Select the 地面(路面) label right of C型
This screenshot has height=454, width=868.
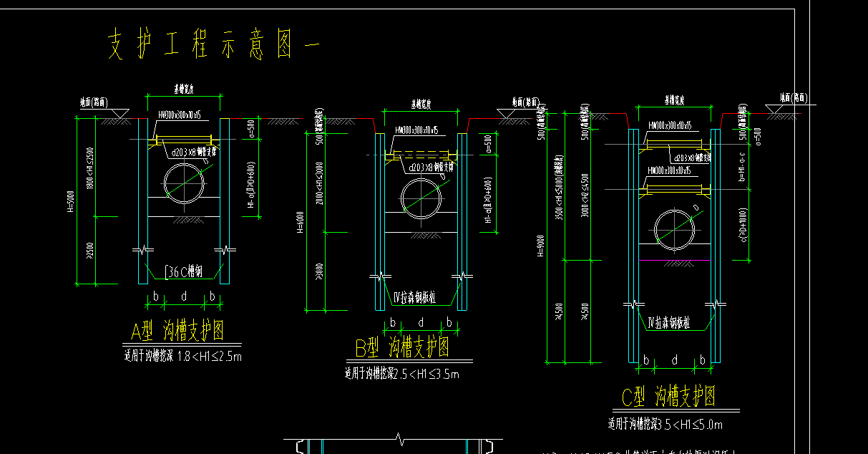tap(794, 97)
